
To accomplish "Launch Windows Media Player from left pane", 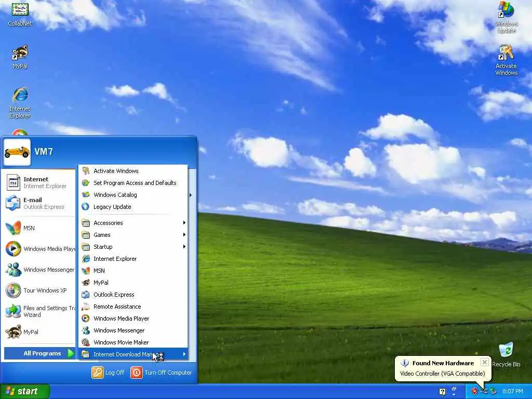I will pos(39,249).
